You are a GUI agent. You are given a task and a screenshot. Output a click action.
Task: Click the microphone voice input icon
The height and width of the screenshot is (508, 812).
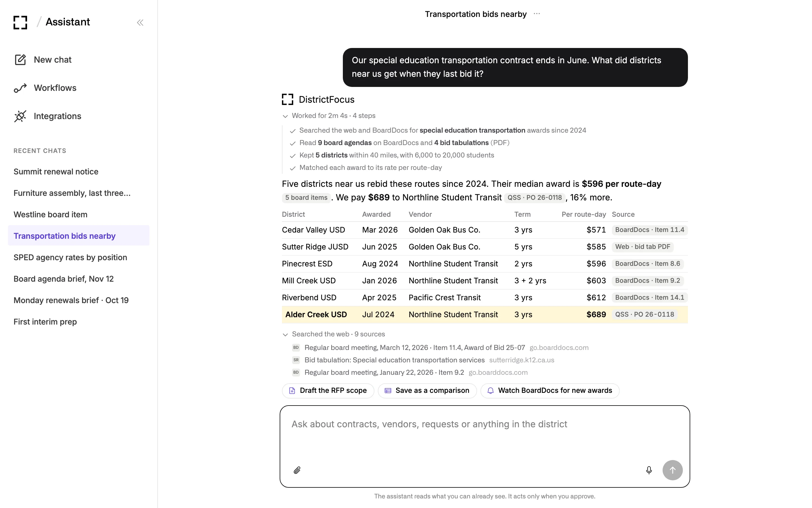648,470
